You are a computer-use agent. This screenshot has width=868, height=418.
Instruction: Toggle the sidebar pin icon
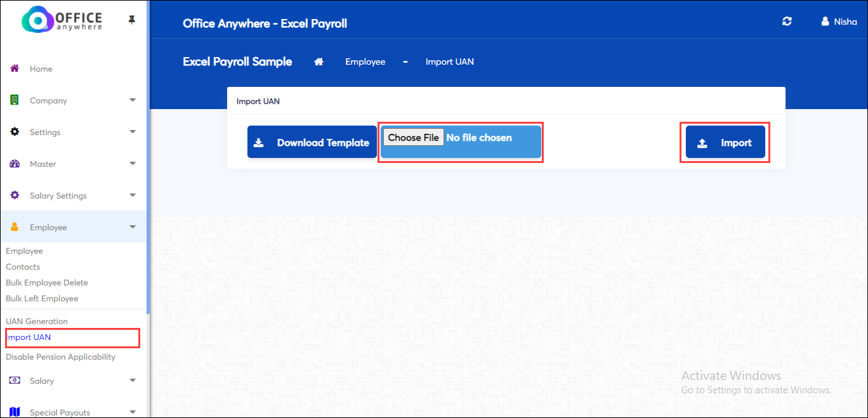tap(131, 20)
